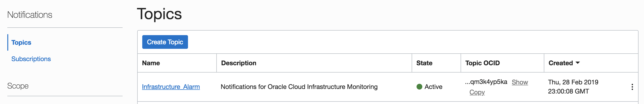Click the truncated OCID text ...qm3k4yp5ka

pyautogui.click(x=486, y=82)
